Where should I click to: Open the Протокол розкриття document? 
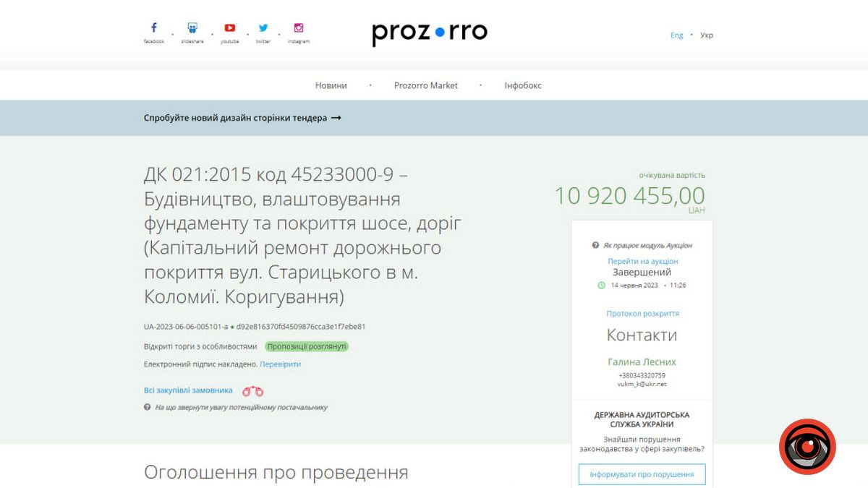pos(642,313)
